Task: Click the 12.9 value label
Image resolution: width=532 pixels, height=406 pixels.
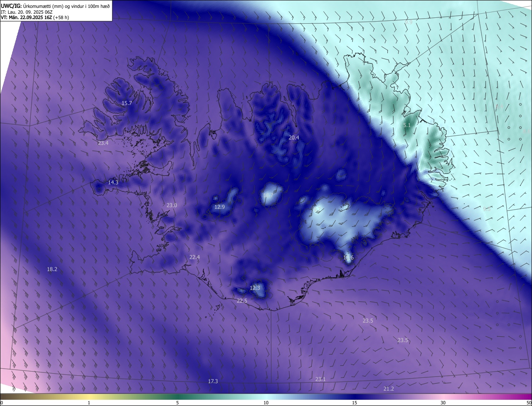Action: pos(219,207)
